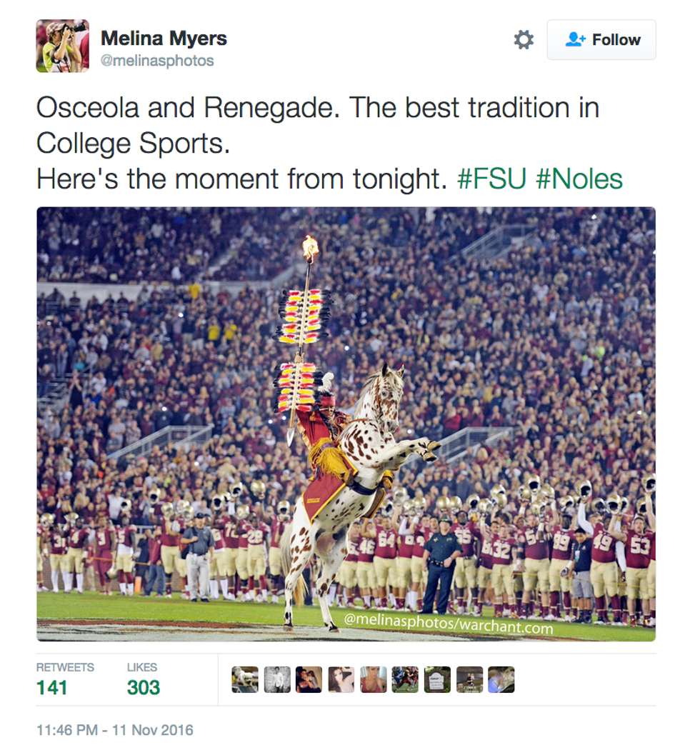
Task: Open Melina Myers profile picture
Action: 63,46
